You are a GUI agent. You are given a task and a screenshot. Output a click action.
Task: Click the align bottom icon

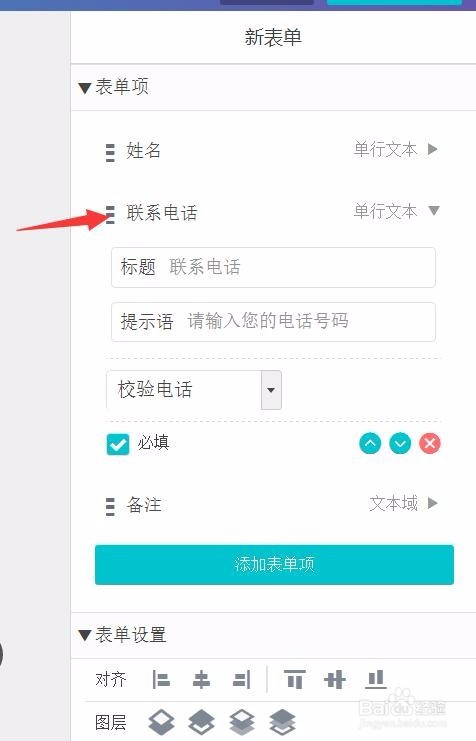(376, 680)
